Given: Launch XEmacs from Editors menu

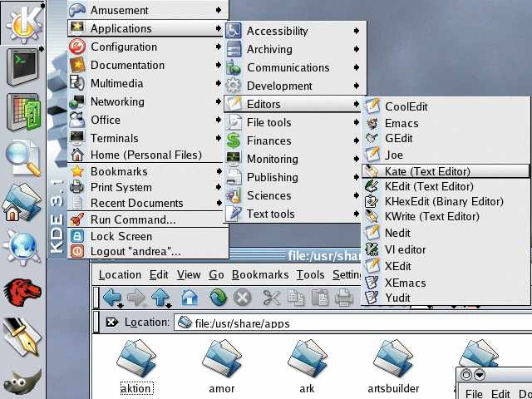Looking at the screenshot, I should point(446,283).
